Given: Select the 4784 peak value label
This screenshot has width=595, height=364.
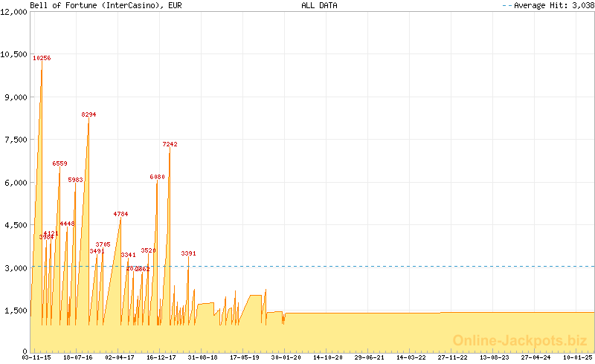Looking at the screenshot, I should pyautogui.click(x=120, y=214).
